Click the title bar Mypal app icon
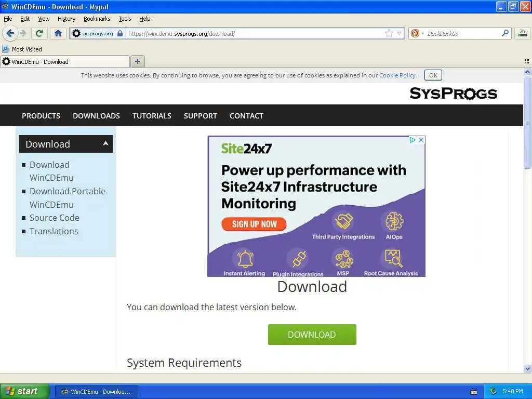532x399 pixels. (x=5, y=6)
